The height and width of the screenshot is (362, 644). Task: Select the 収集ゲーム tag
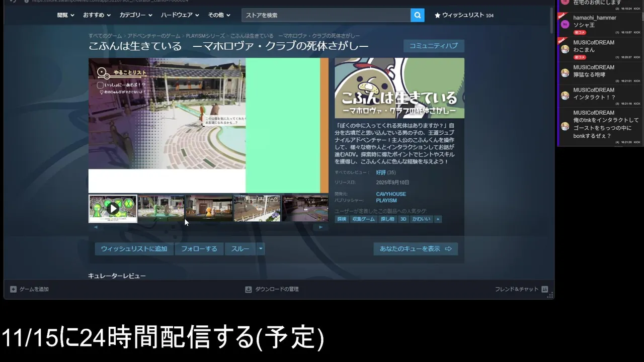[x=363, y=219]
